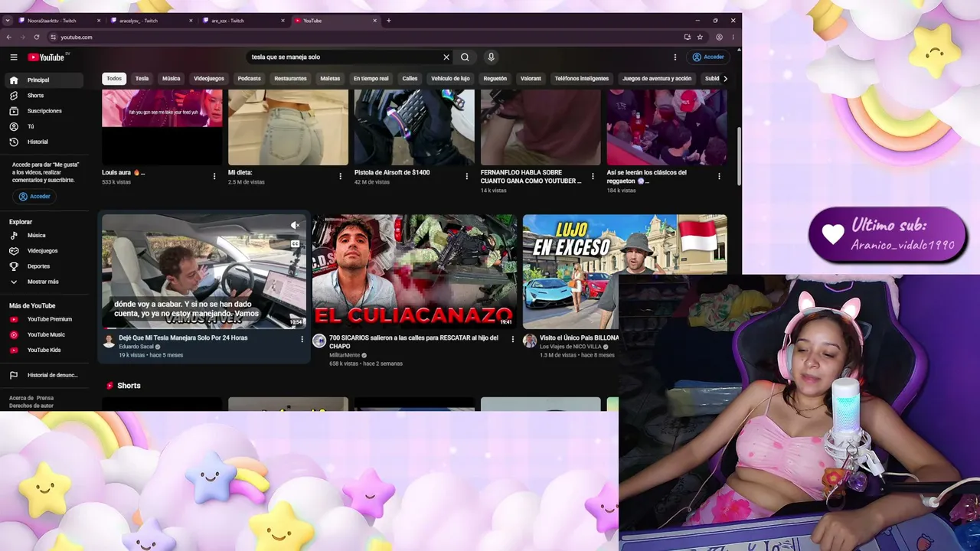Open MilitarMente channel link

[345, 355]
